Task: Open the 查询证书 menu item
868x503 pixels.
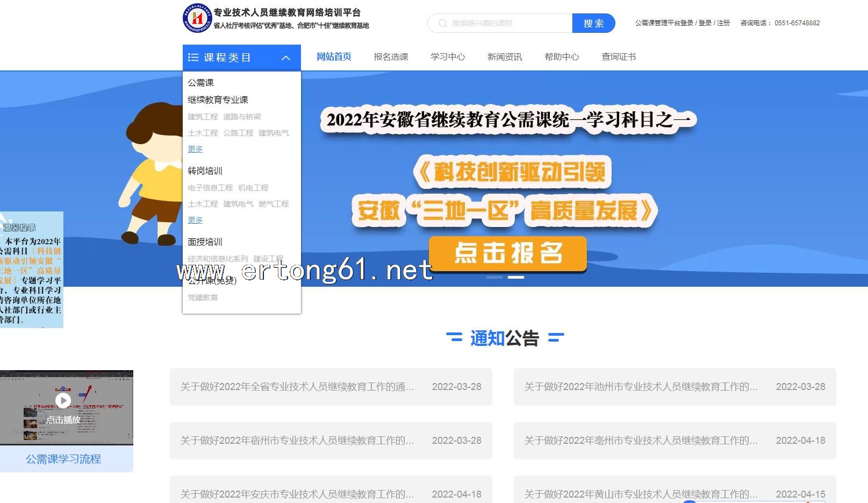Action: point(619,57)
